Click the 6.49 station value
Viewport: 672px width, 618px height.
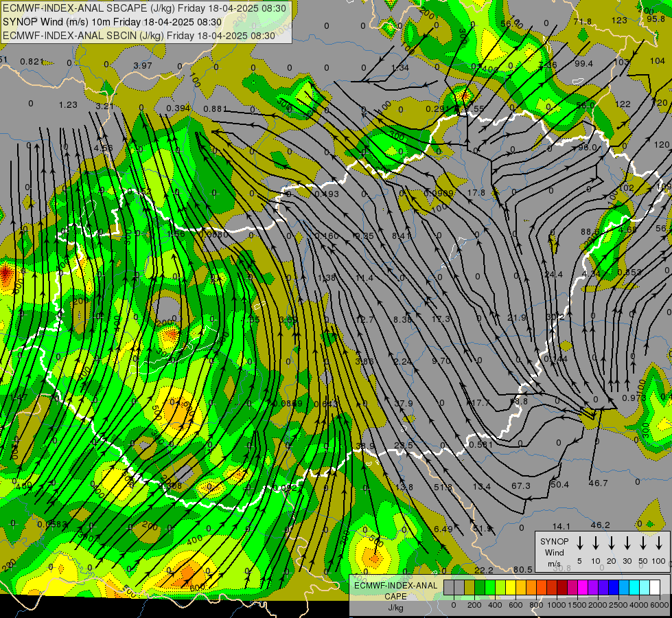443,529
